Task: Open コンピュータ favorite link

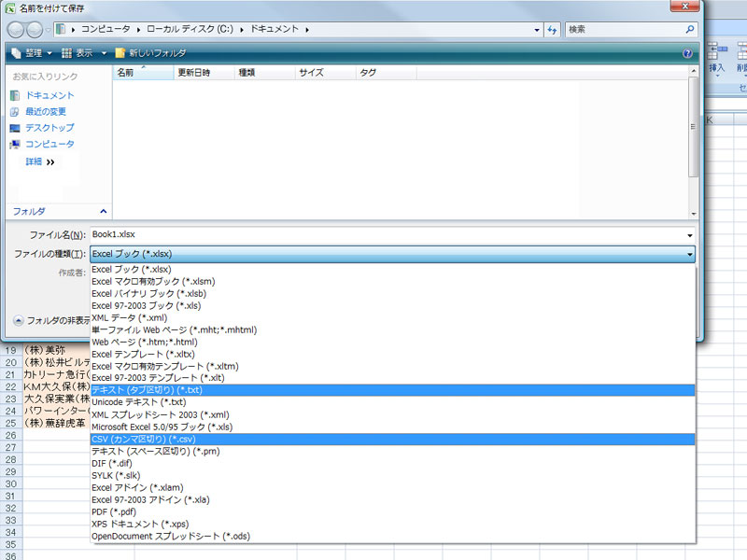Action: tap(49, 144)
